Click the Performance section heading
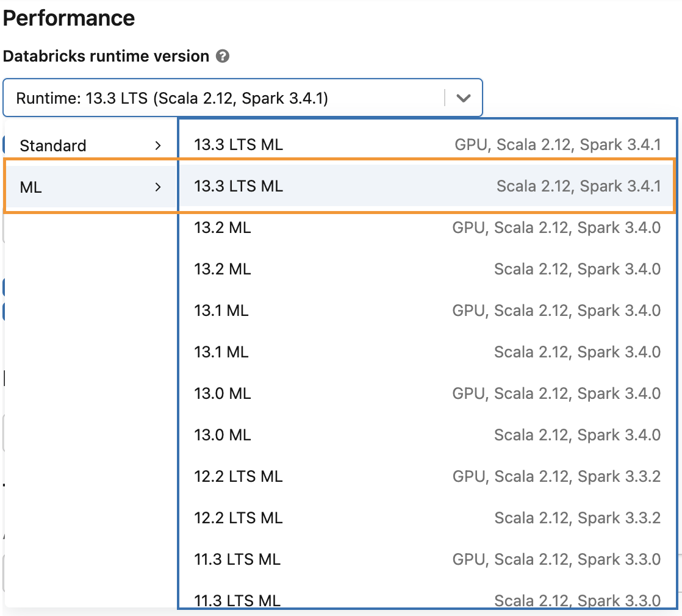682x616 pixels. pyautogui.click(x=69, y=18)
